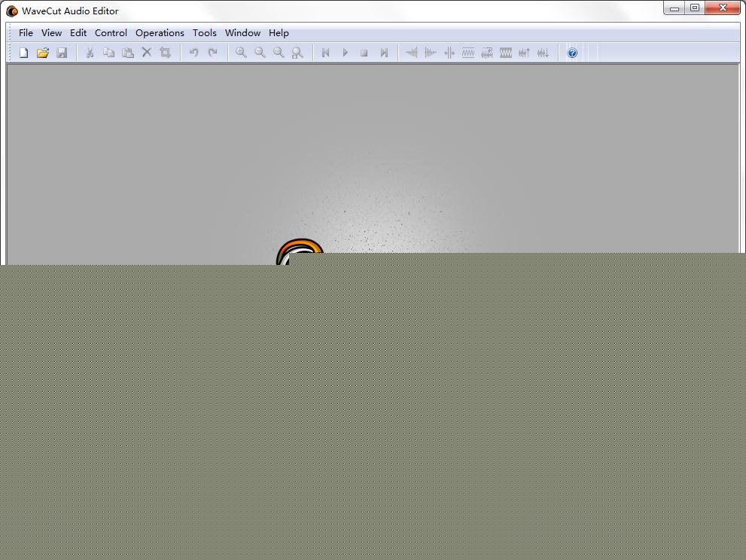Open help using the question mark icon

pyautogui.click(x=572, y=53)
